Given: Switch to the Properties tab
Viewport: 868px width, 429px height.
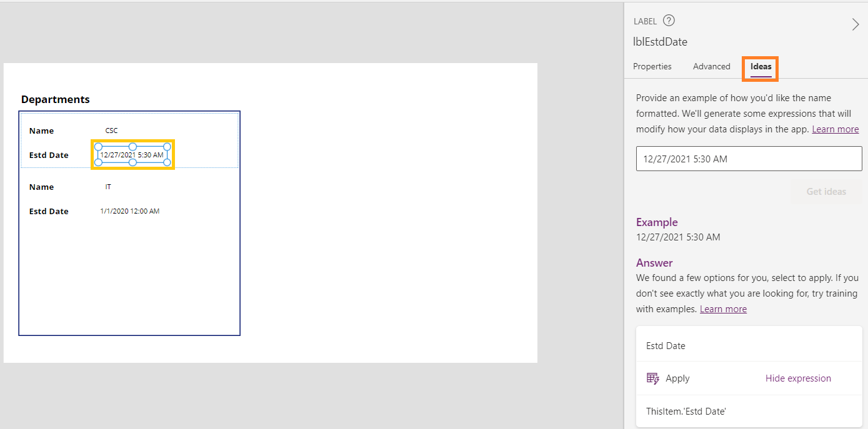Looking at the screenshot, I should click(x=652, y=66).
